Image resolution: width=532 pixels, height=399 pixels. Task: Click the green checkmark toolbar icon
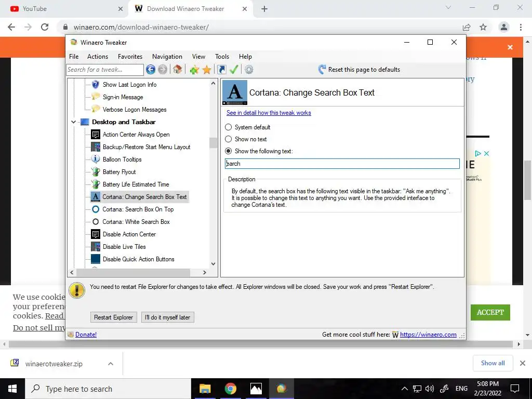pyautogui.click(x=234, y=70)
